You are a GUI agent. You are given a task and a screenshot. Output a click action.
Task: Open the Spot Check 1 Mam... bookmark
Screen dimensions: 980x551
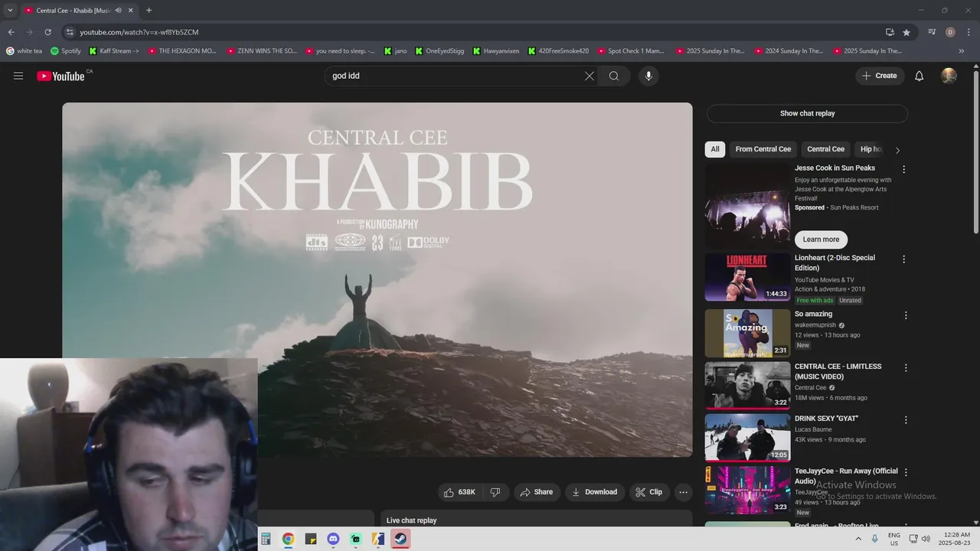coord(630,51)
